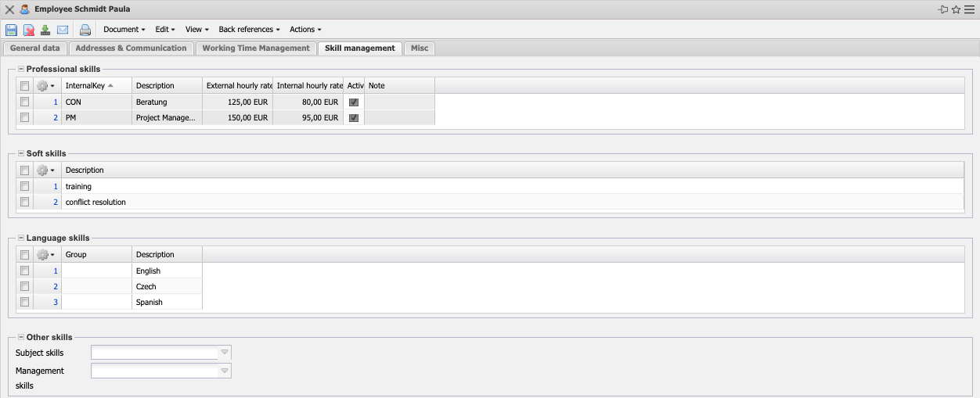Click the employee person icon beside title
980x398 pixels.
coord(25,9)
